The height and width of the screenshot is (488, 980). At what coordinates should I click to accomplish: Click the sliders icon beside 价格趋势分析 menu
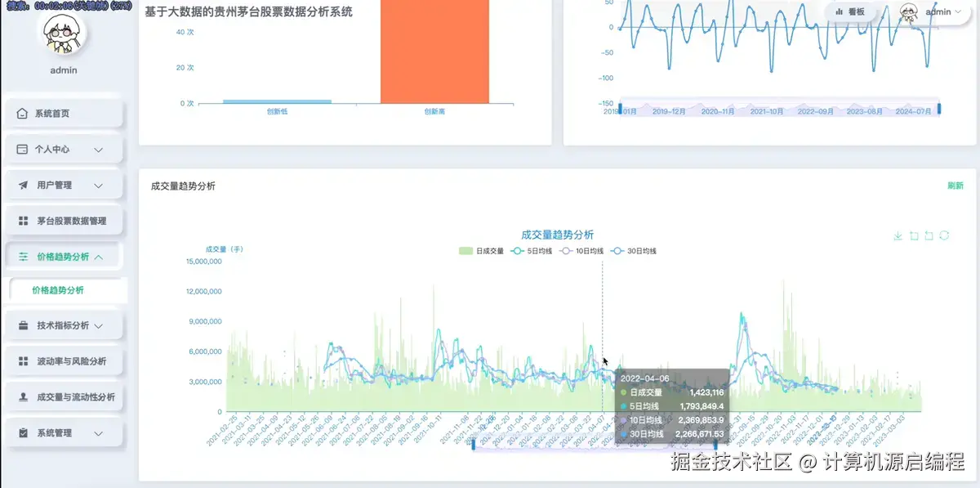22,257
